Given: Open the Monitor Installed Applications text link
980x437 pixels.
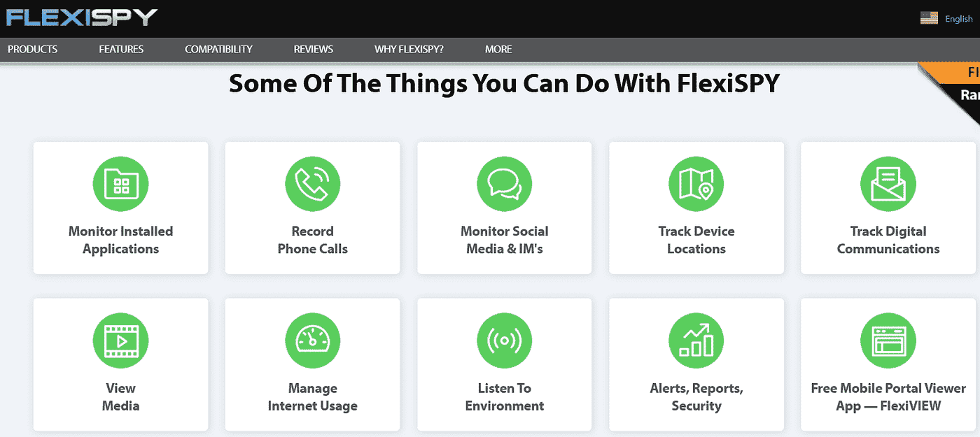Looking at the screenshot, I should (x=120, y=240).
